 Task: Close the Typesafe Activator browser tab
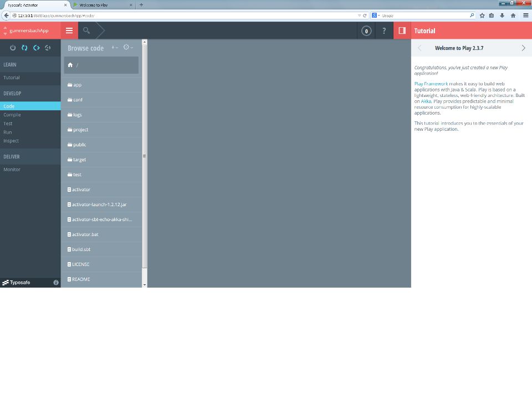point(65,5)
